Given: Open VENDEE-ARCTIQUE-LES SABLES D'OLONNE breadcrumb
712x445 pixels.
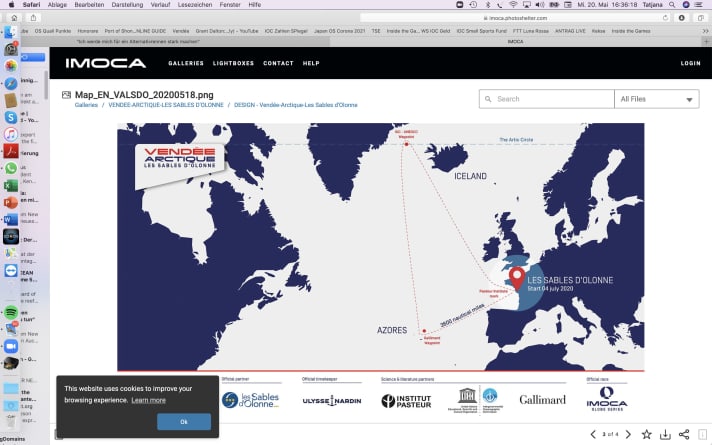Looking at the screenshot, I should (166, 105).
